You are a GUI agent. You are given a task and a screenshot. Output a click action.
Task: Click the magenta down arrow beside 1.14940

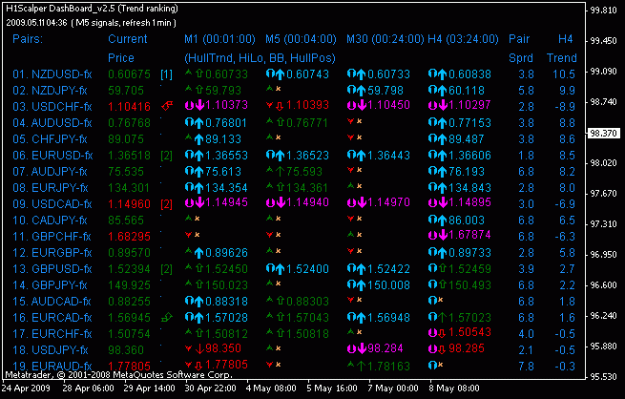280,203
